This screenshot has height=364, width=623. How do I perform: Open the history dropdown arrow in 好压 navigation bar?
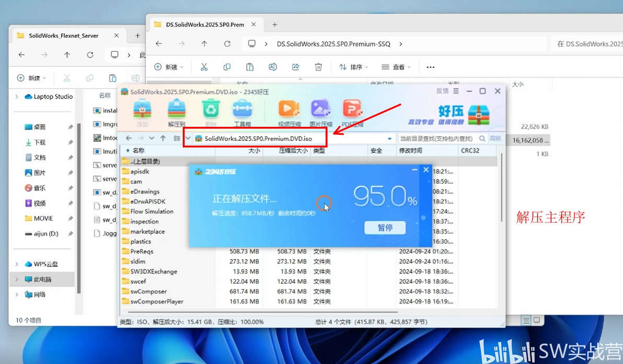tap(152, 138)
